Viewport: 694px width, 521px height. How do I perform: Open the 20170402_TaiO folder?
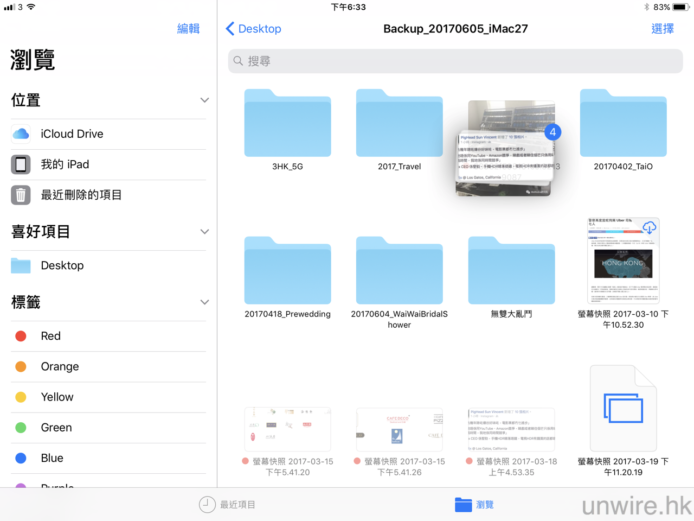tap(623, 124)
